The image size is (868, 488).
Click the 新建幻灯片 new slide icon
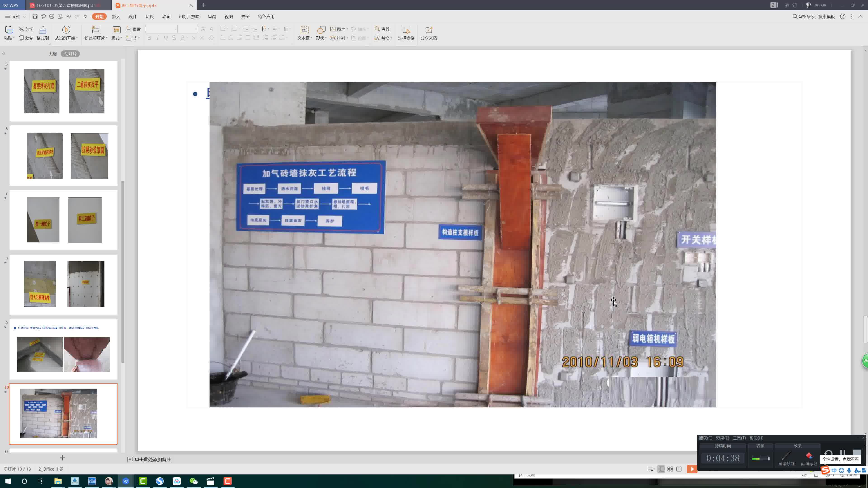click(x=96, y=30)
